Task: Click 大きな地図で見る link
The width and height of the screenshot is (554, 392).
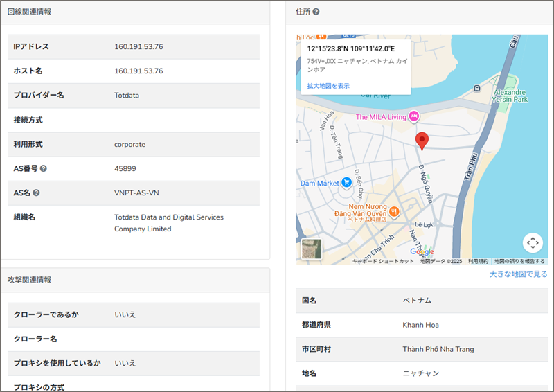Action: coord(518,274)
